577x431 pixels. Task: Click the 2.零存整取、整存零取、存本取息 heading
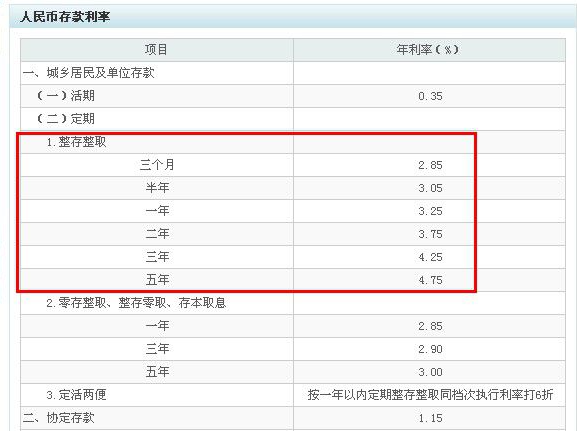click(x=136, y=303)
